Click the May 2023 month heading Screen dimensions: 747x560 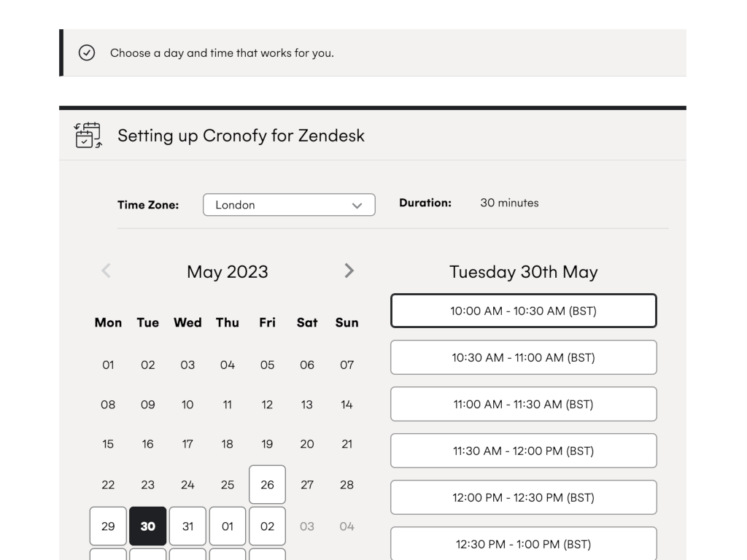point(228,272)
